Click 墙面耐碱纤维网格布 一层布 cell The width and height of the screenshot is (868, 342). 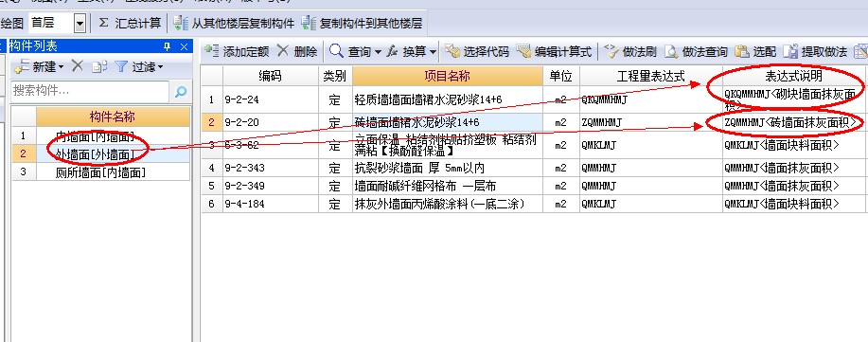(448, 186)
